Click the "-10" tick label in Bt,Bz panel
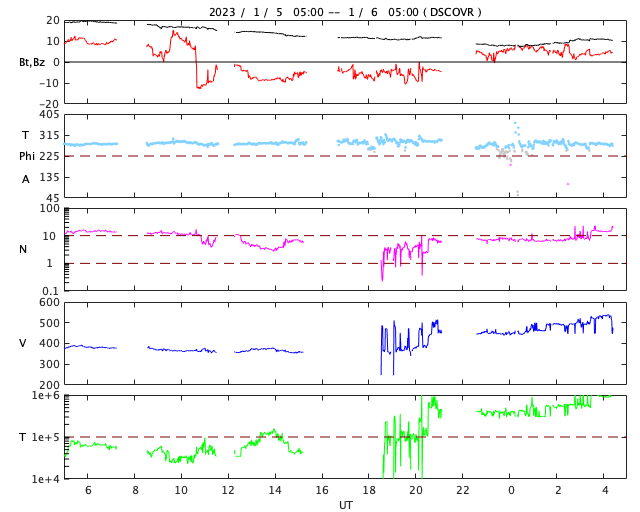The width and height of the screenshot is (640, 512). pyautogui.click(x=49, y=83)
